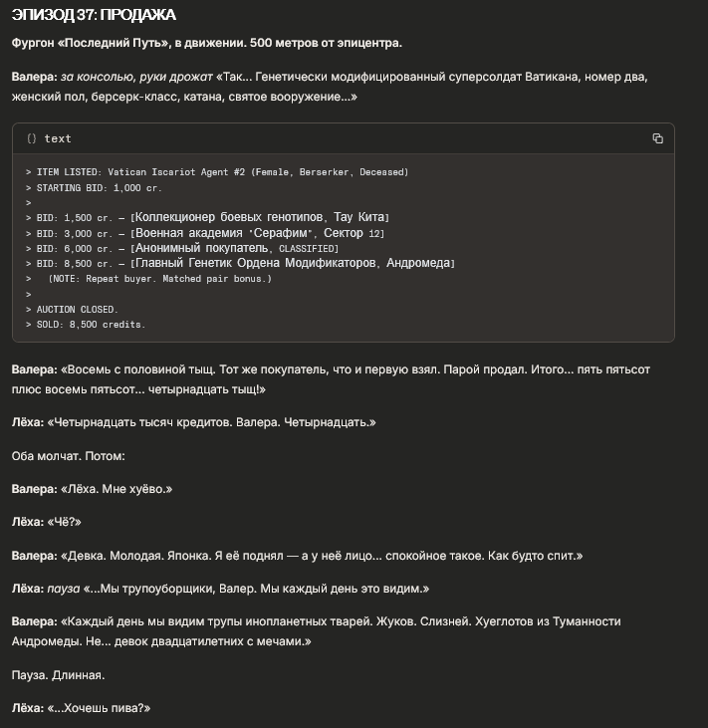Click the curly braces icon in code header

click(x=32, y=138)
